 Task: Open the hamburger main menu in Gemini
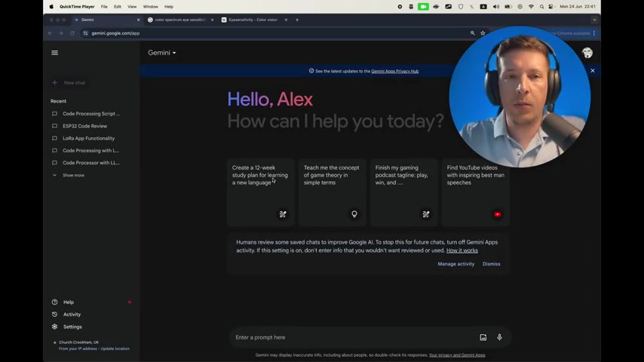54,53
